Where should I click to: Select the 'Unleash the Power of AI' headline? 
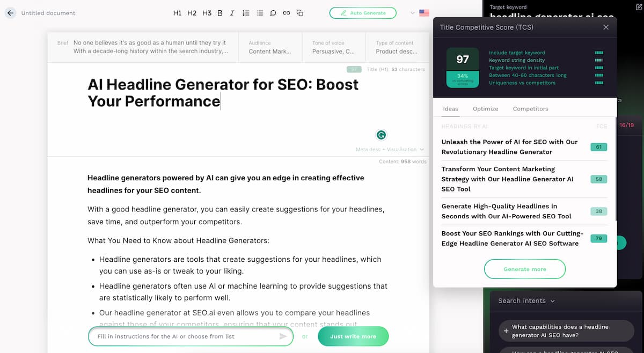pyautogui.click(x=510, y=147)
